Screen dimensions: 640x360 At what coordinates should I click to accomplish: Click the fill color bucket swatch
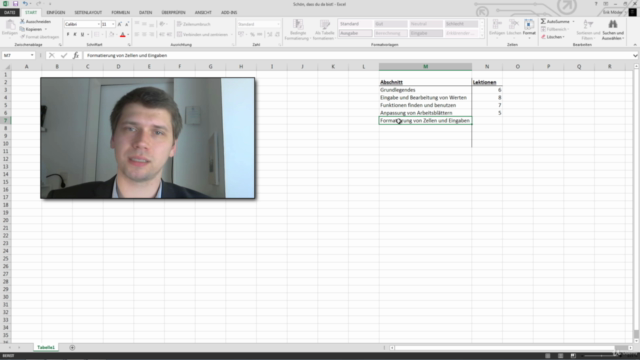click(111, 35)
